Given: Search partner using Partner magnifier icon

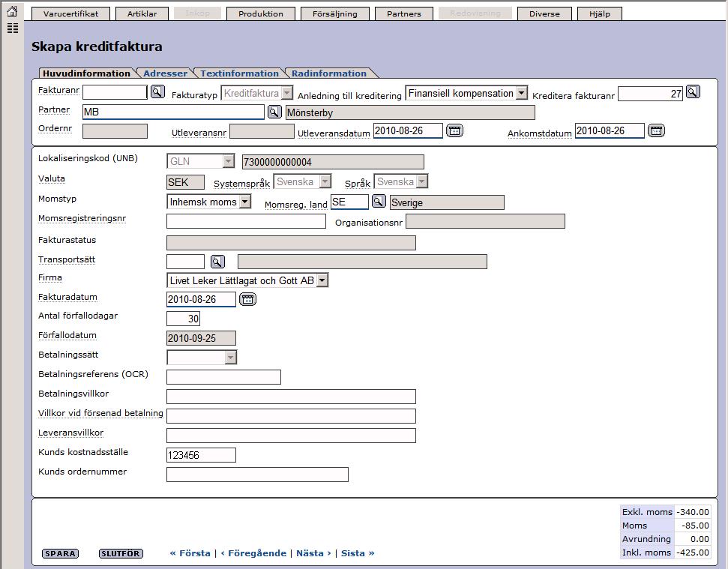Looking at the screenshot, I should point(274,112).
